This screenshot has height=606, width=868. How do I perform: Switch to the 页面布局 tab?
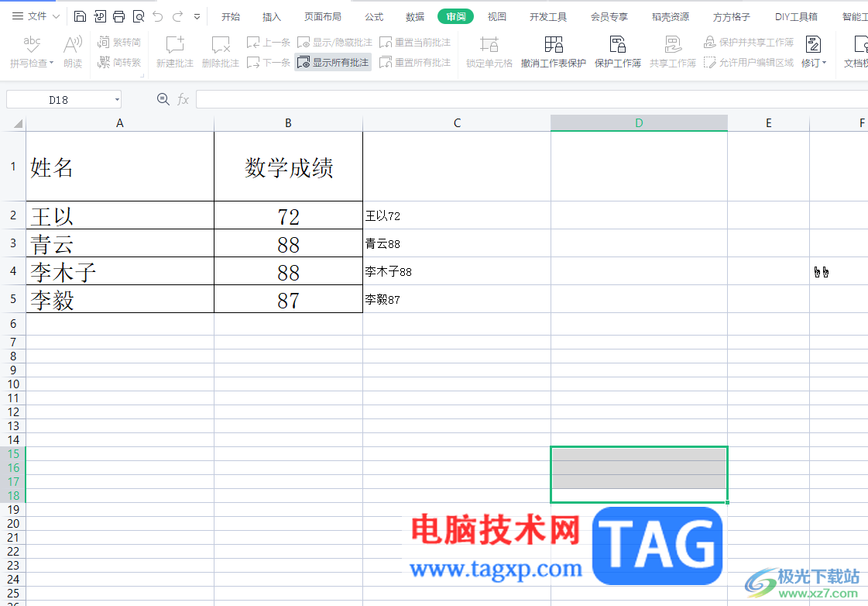coord(323,16)
